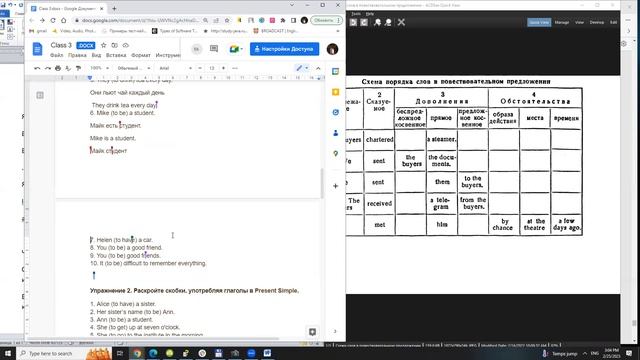Show the document outline icon

coord(40,95)
